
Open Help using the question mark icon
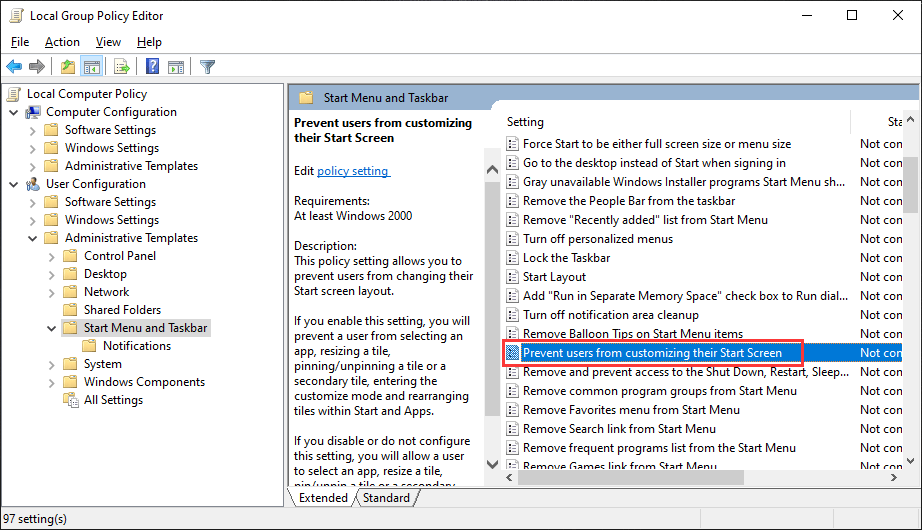tap(153, 67)
